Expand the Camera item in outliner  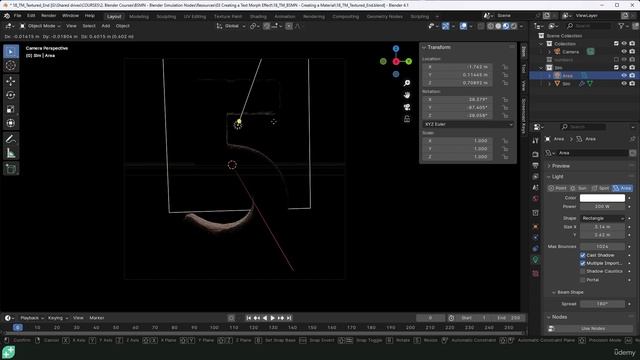pos(549,52)
